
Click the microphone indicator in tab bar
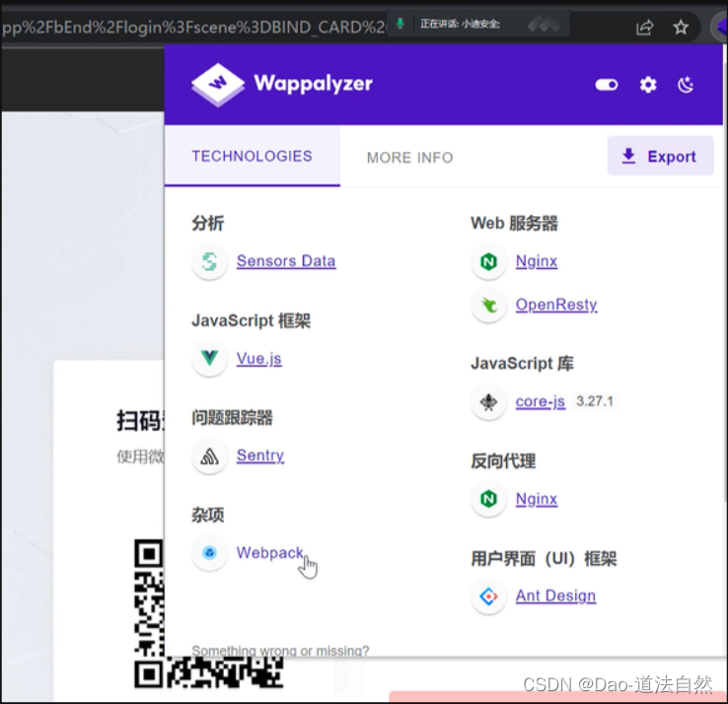[x=400, y=24]
